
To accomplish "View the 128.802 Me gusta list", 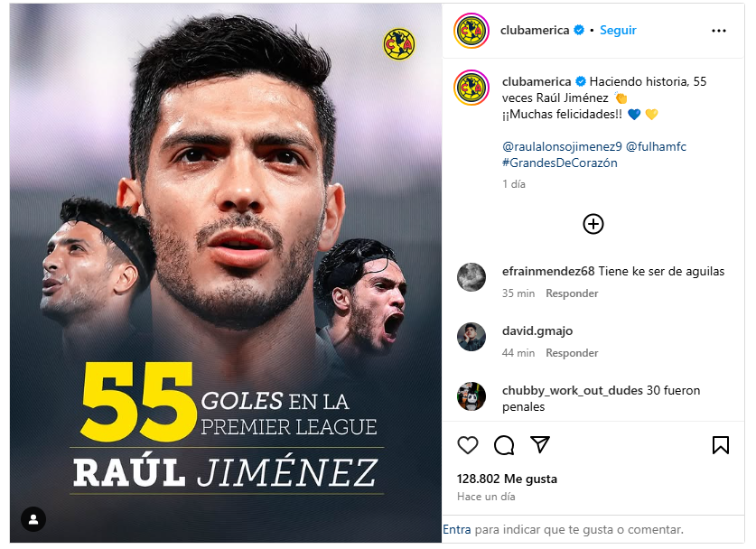I will click(x=507, y=479).
